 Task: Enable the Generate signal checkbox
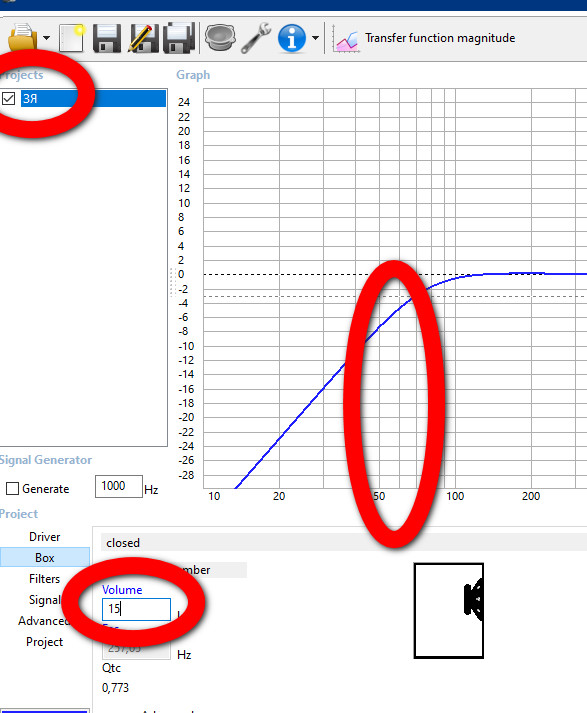[x=12, y=489]
